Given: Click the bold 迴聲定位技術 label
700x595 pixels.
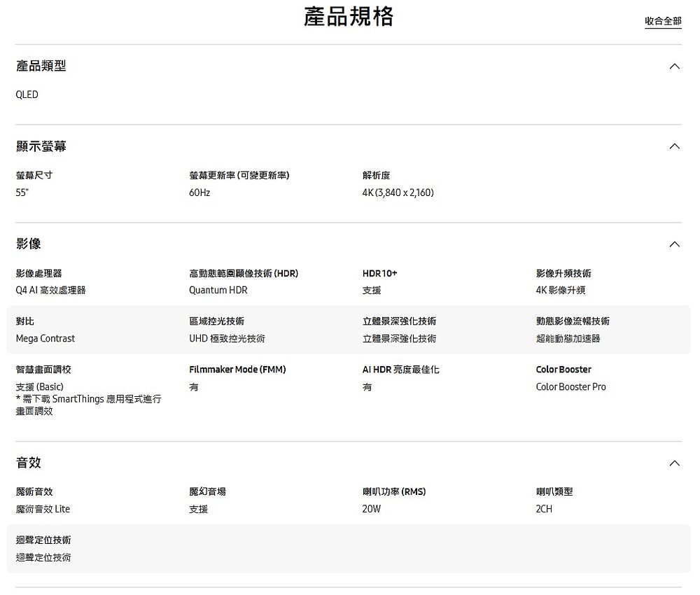Looking at the screenshot, I should tap(43, 540).
